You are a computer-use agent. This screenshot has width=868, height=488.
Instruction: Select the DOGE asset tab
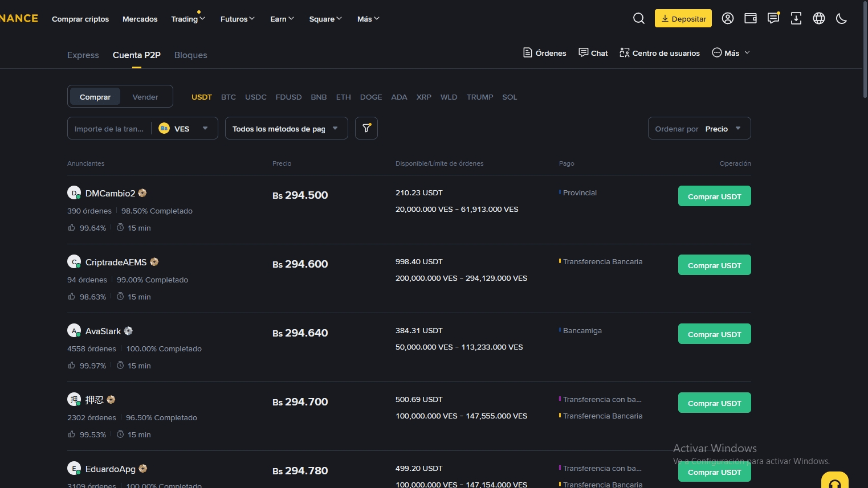(371, 97)
